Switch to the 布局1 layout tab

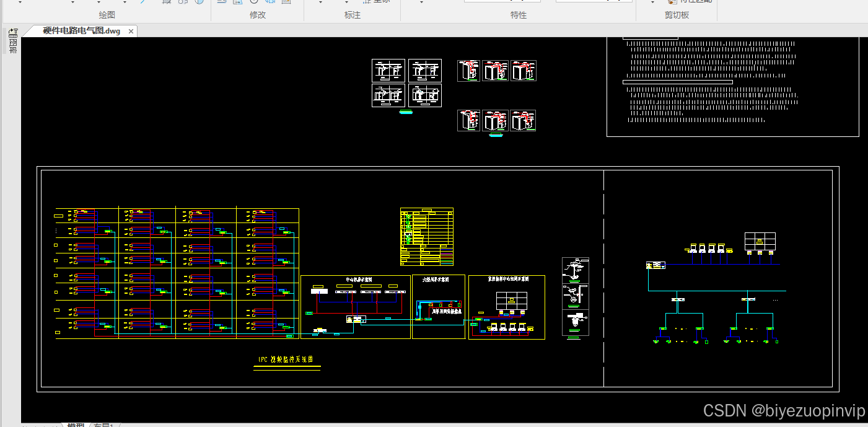[103, 425]
